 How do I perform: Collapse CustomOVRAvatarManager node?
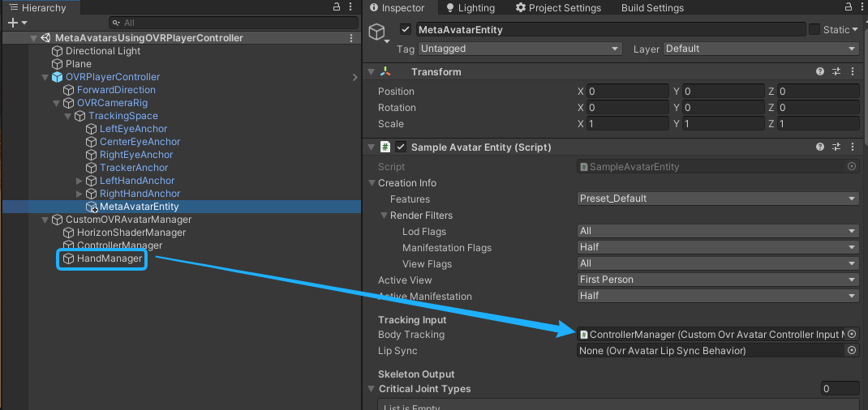45,220
